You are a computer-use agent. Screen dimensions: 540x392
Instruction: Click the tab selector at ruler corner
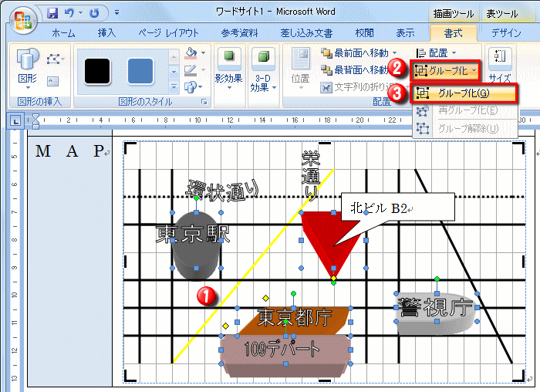[x=15, y=120]
